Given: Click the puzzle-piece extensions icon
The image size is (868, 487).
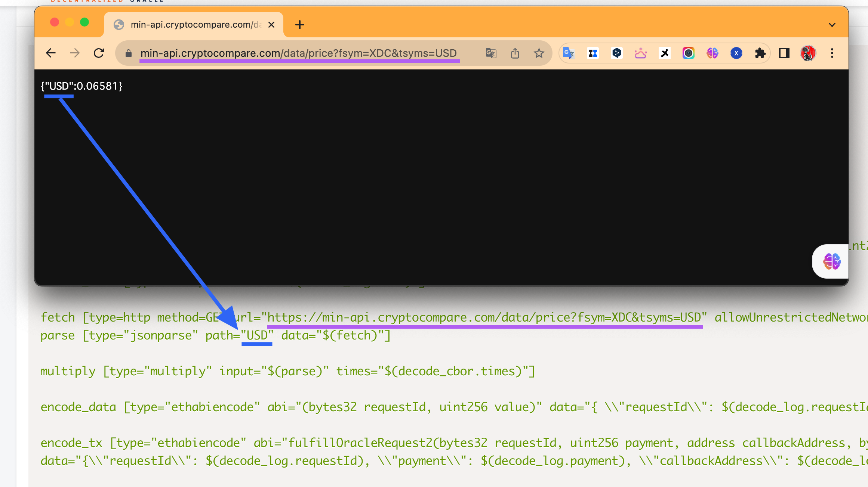Looking at the screenshot, I should pos(761,53).
